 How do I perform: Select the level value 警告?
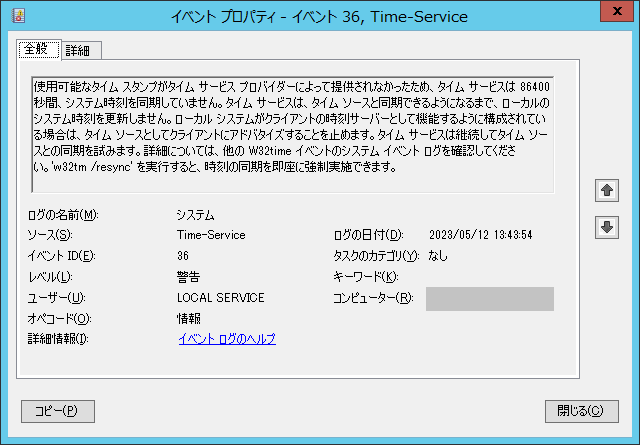188,277
